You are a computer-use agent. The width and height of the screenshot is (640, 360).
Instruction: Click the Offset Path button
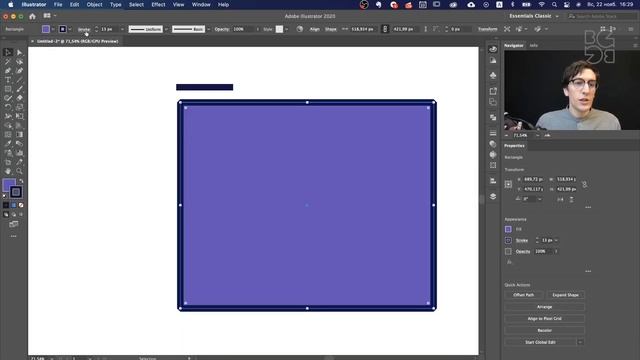tap(524, 295)
